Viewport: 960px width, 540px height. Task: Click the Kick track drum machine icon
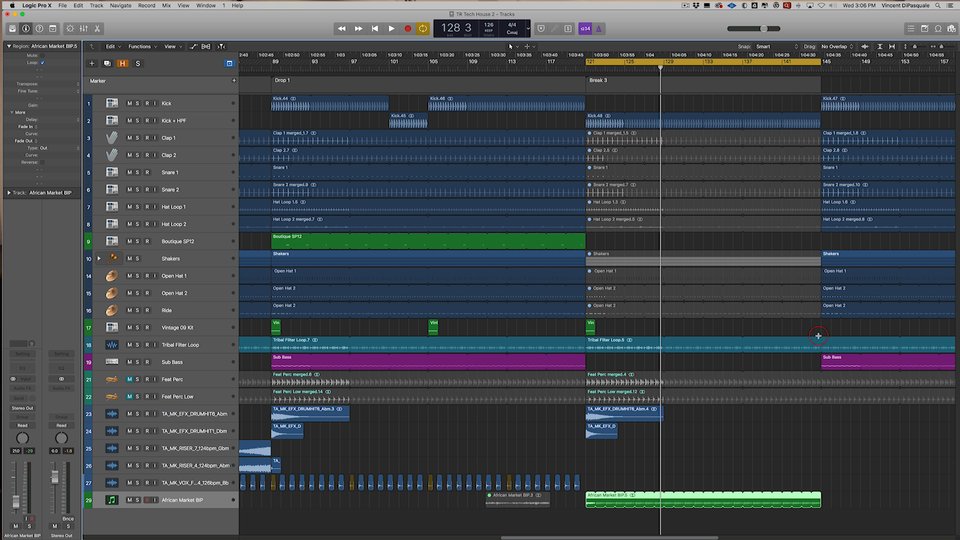tap(111, 103)
